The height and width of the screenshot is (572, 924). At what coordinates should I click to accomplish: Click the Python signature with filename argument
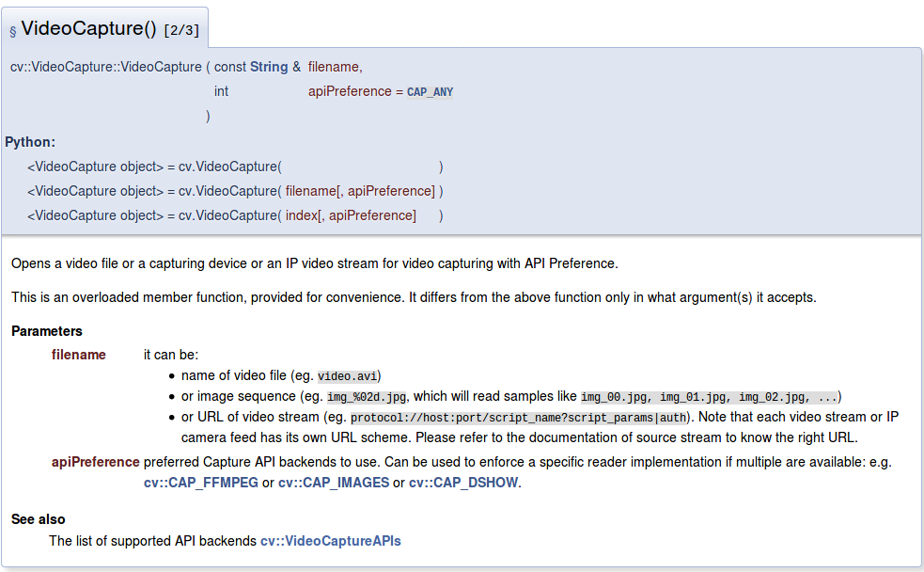[235, 191]
